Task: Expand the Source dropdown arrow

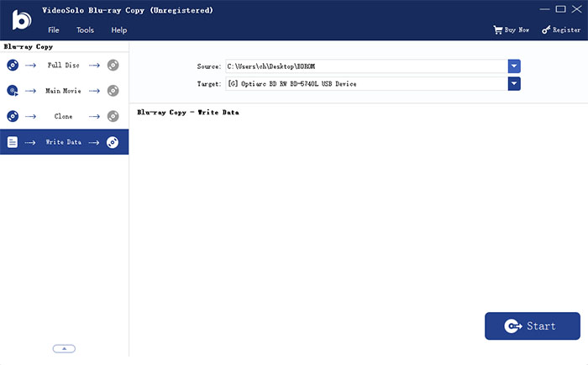Action: 514,66
